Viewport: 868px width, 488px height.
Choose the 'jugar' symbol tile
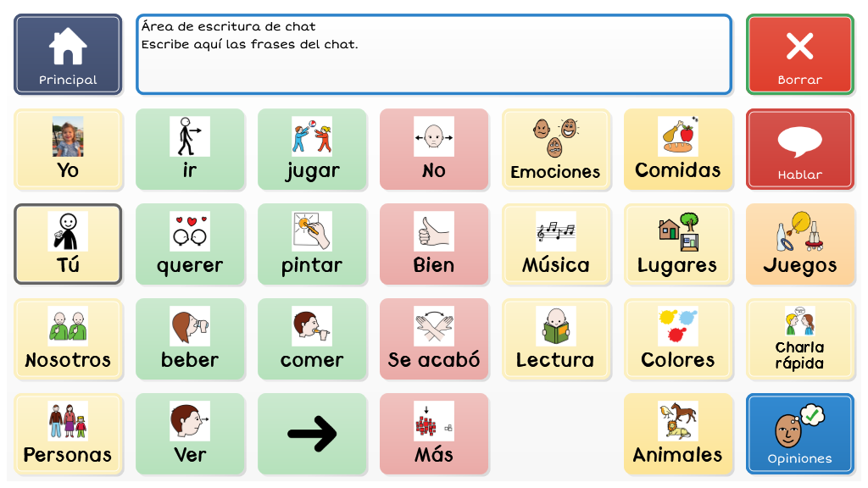[312, 149]
